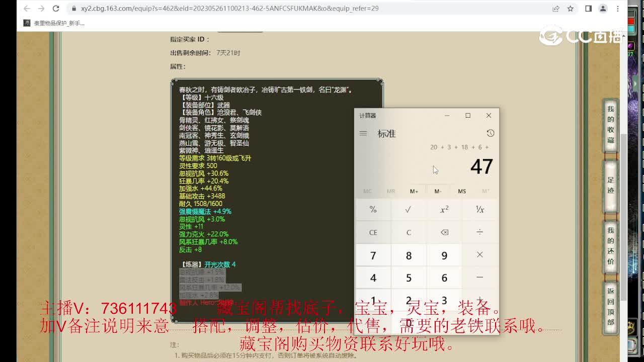This screenshot has height=362, width=644.
Task: Click the calculator minus key
Action: tap(480, 278)
